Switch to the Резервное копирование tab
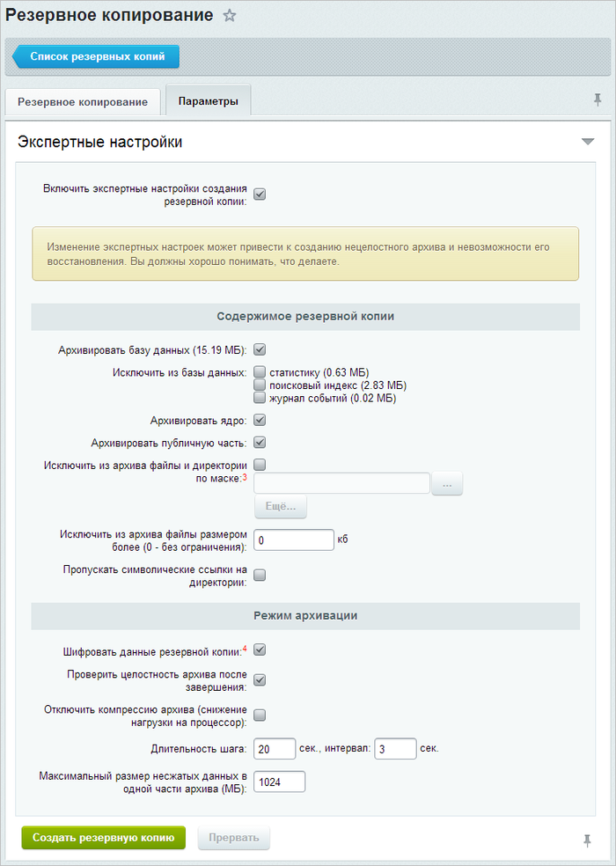This screenshot has width=616, height=866. pyautogui.click(x=83, y=101)
